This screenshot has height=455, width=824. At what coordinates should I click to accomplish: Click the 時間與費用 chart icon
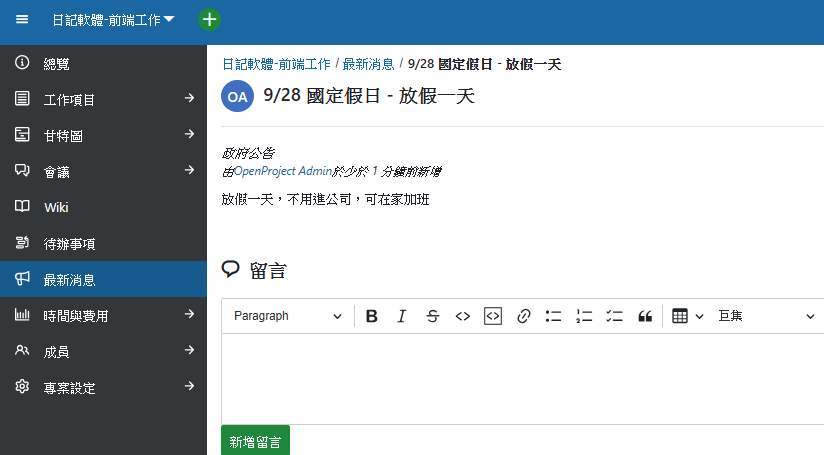[x=22, y=314]
